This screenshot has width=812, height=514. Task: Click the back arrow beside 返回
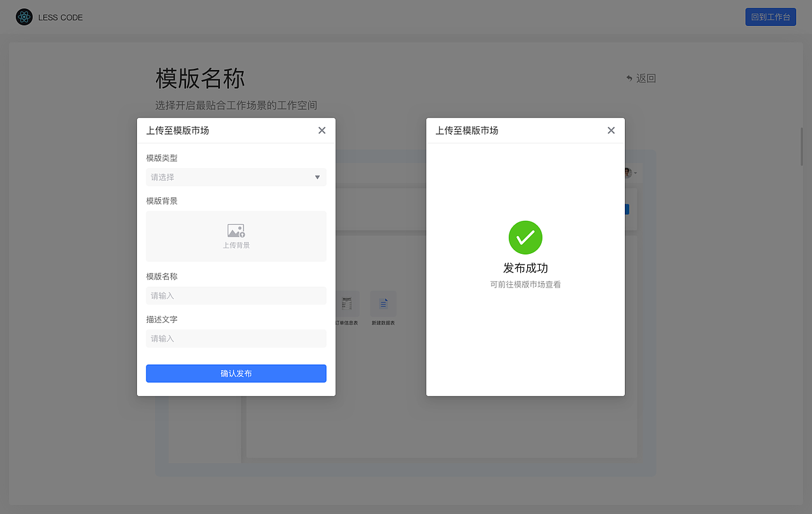(629, 77)
